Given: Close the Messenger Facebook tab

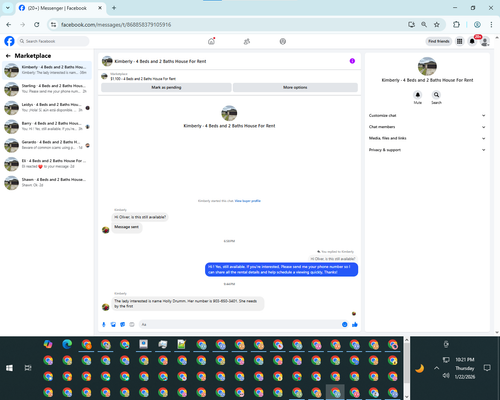Looking at the screenshot, I should click(x=100, y=8).
